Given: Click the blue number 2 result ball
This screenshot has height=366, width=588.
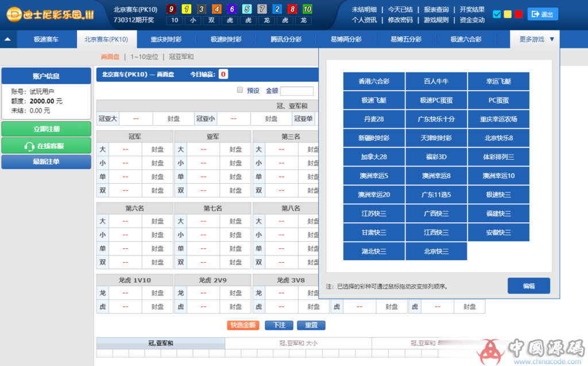Looking at the screenshot, I should coord(277,9).
